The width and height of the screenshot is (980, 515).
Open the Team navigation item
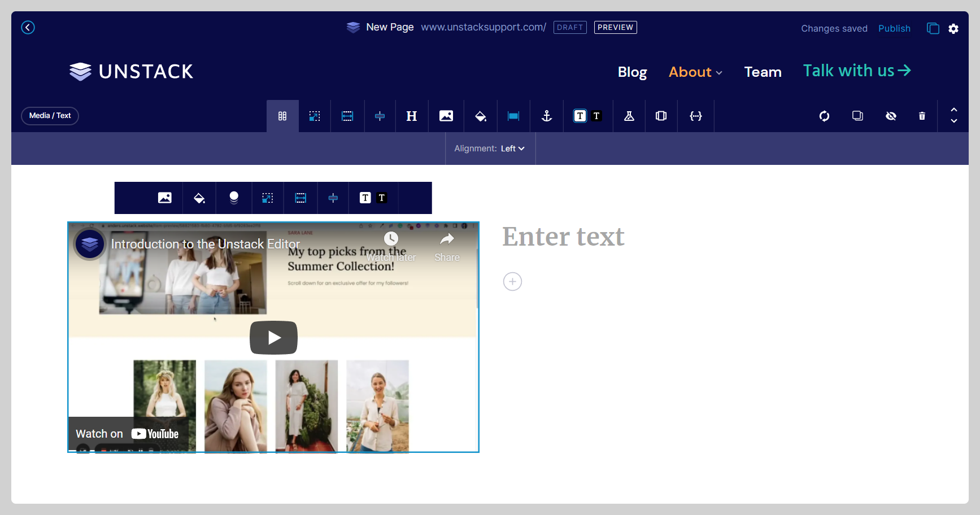763,72
